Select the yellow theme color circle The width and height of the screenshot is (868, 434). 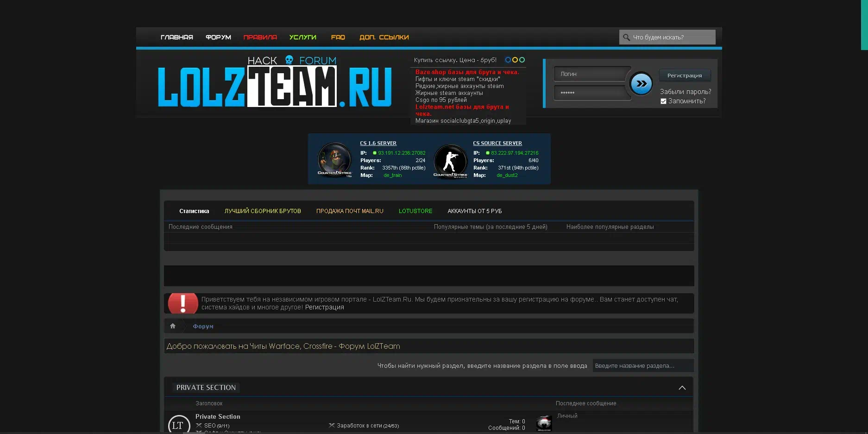point(515,60)
